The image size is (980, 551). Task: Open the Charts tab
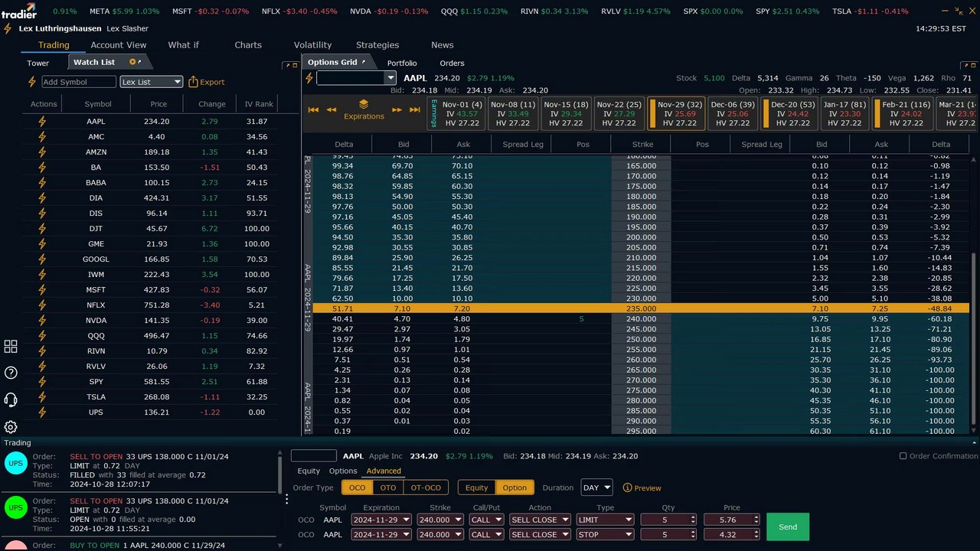[248, 45]
